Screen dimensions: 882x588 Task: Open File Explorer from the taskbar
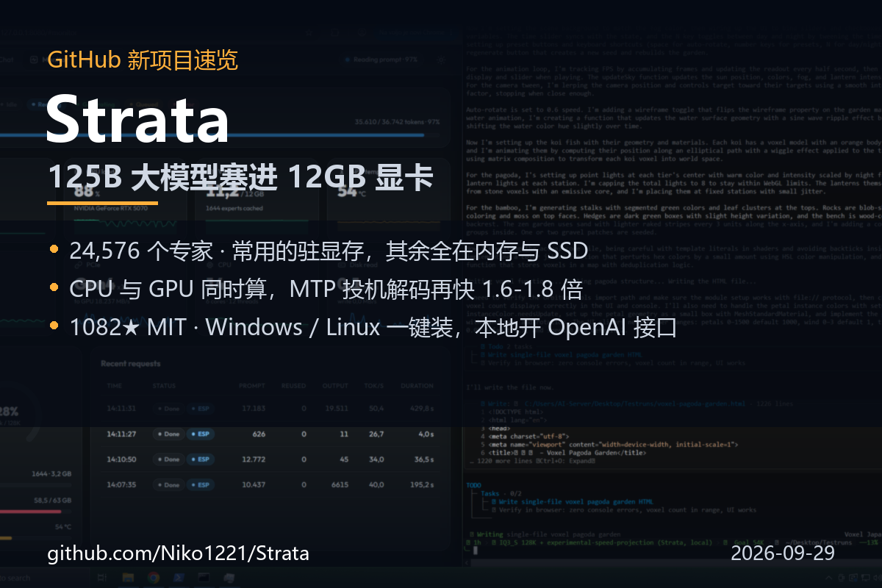coord(128,578)
